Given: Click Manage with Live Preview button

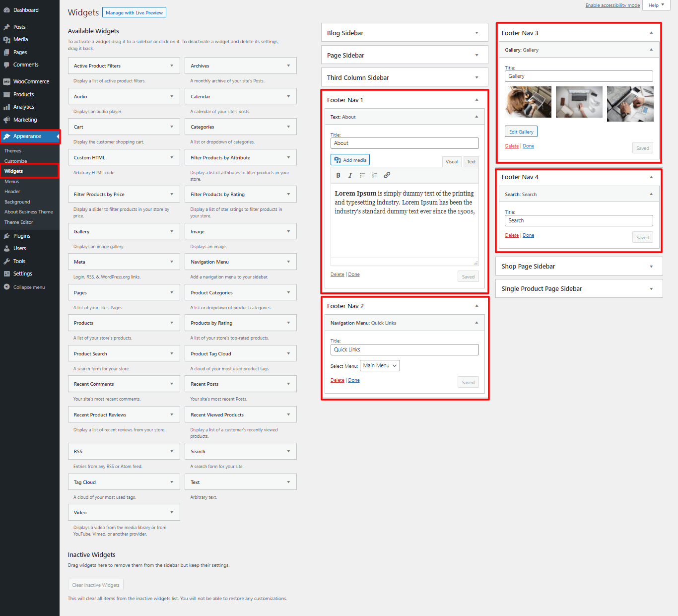Looking at the screenshot, I should click(x=134, y=13).
